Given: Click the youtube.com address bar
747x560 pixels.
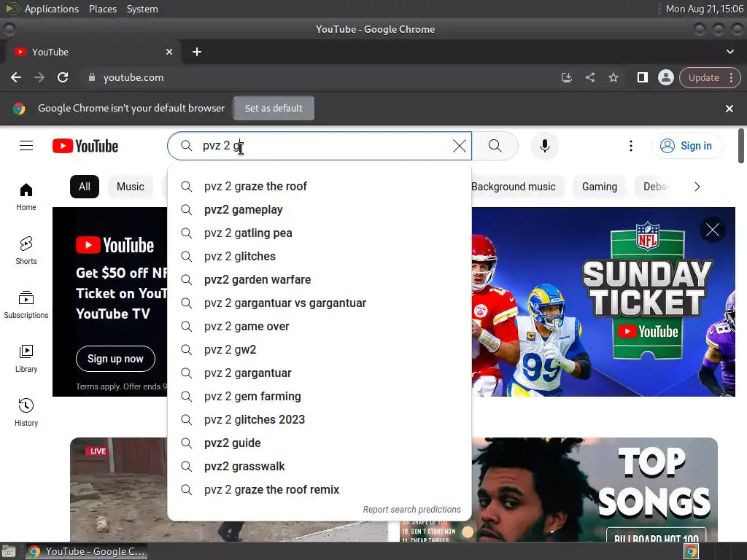Looking at the screenshot, I should (320, 77).
